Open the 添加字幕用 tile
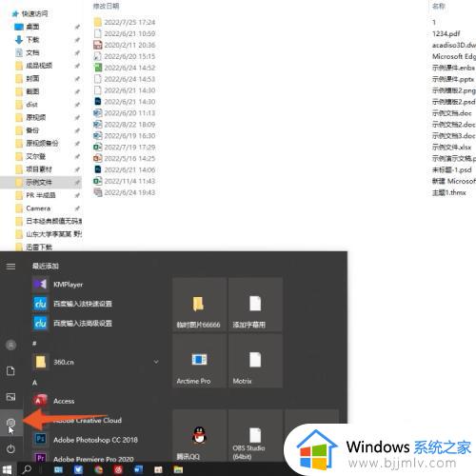Screen dimensions: 476x476 click(255, 305)
